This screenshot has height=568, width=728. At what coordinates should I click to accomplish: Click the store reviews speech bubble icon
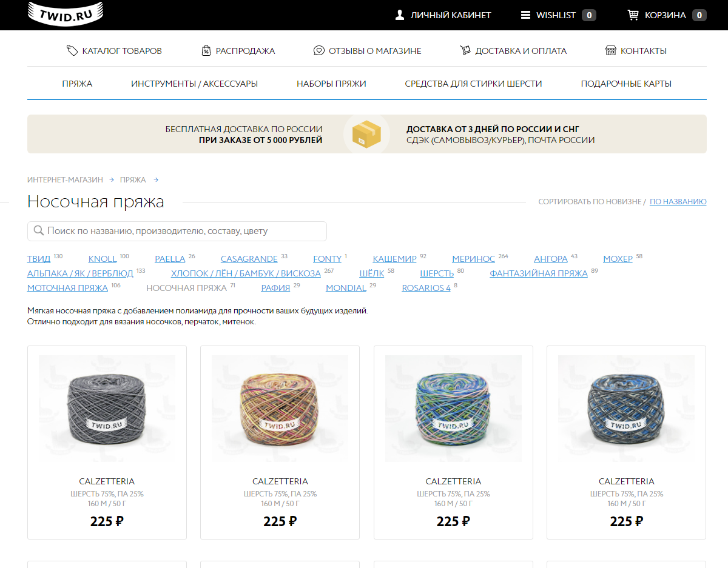point(319,50)
